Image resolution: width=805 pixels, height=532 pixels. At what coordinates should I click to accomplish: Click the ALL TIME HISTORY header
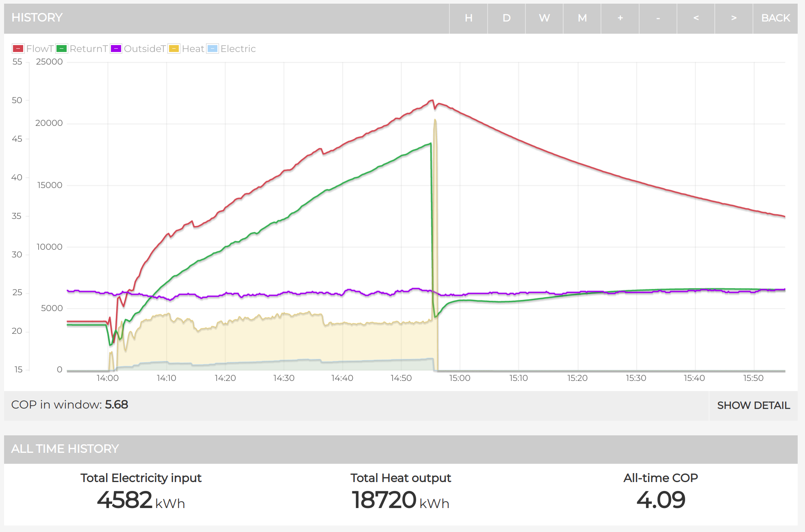[x=65, y=449]
